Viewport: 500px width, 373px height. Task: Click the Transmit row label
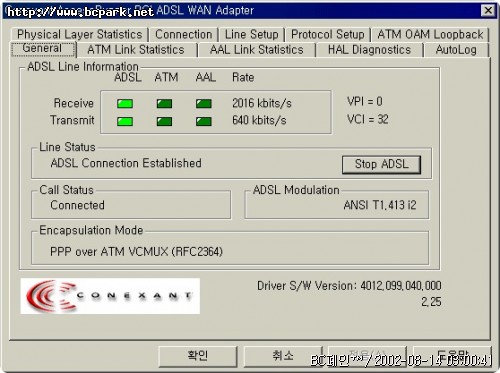point(72,120)
